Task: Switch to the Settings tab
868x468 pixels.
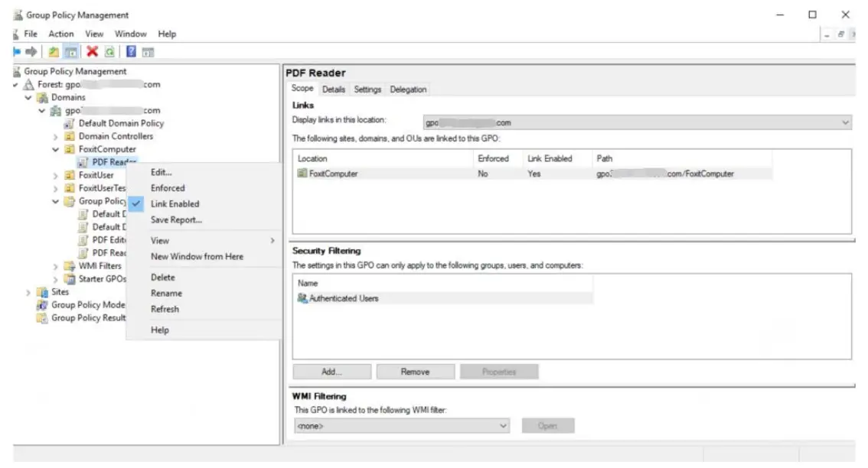Action: pyautogui.click(x=367, y=89)
